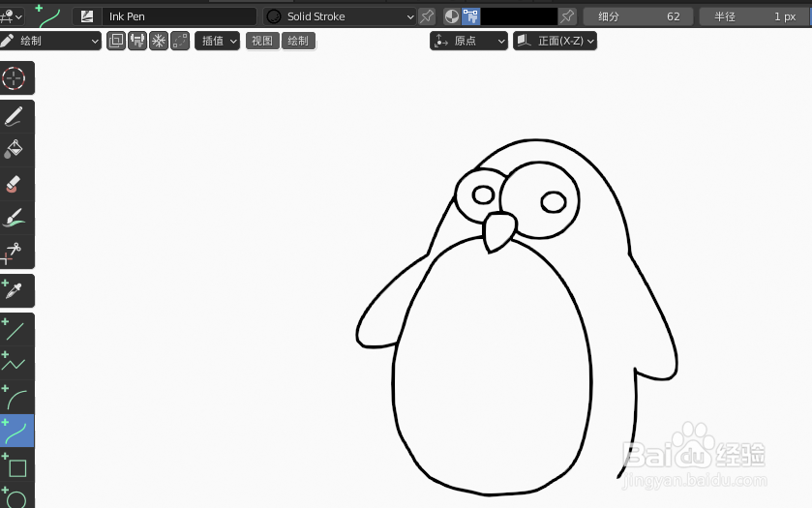Pin the stroke color setting
The image size is (812, 508).
(x=567, y=16)
